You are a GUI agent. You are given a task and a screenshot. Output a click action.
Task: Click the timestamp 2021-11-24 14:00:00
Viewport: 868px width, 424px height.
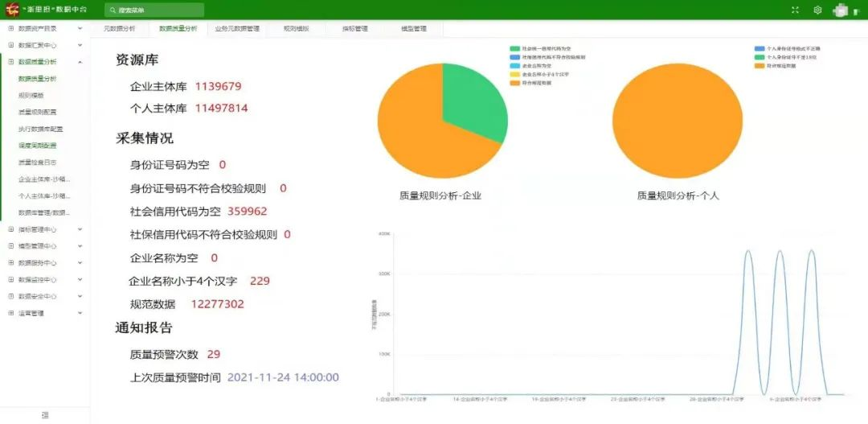click(284, 377)
